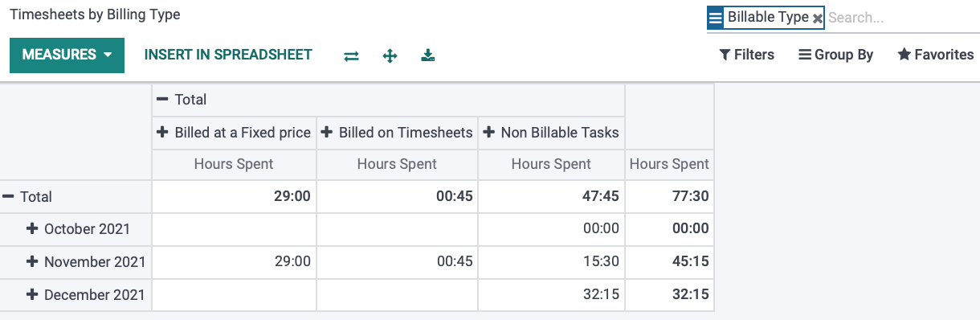
Task: Expand Billed at a Fixed price column
Action: (x=234, y=133)
